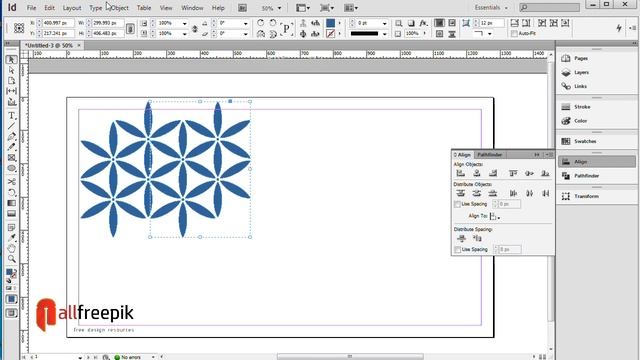Enable Use Spacing under Distribute Objects
The width and height of the screenshot is (640, 360).
(457, 204)
